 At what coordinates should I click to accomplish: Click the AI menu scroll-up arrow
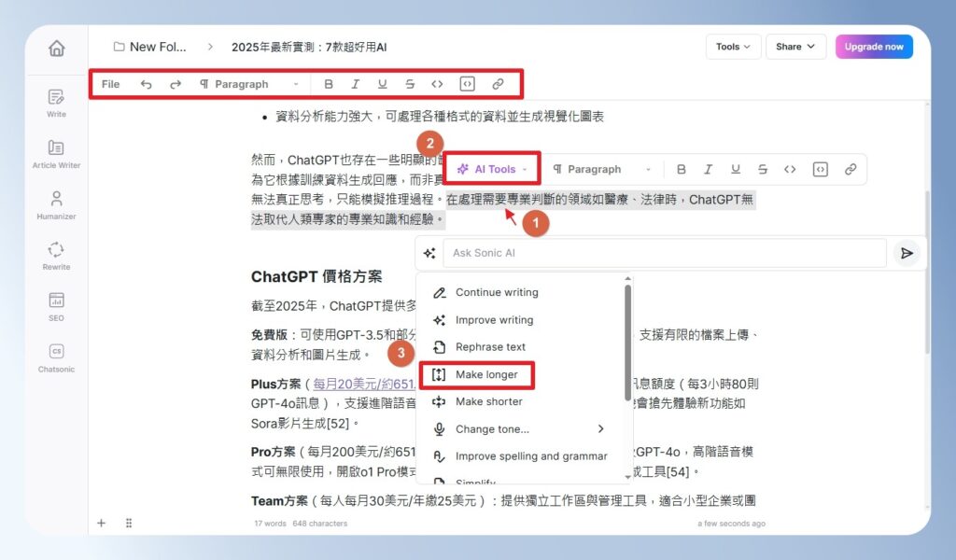pyautogui.click(x=627, y=278)
